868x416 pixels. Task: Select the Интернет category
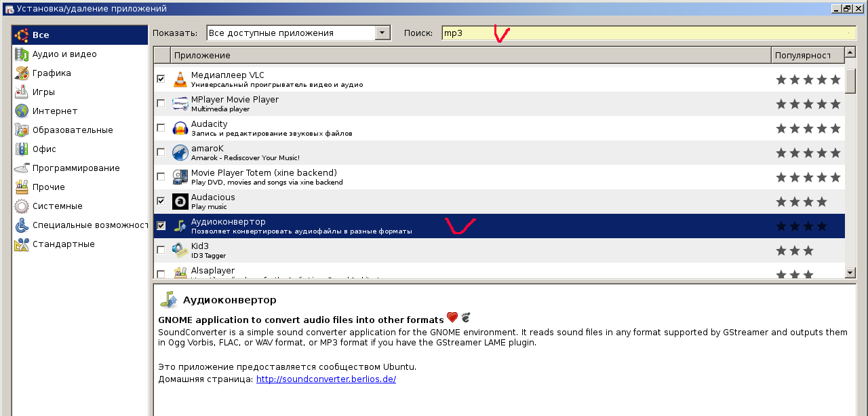[55, 111]
